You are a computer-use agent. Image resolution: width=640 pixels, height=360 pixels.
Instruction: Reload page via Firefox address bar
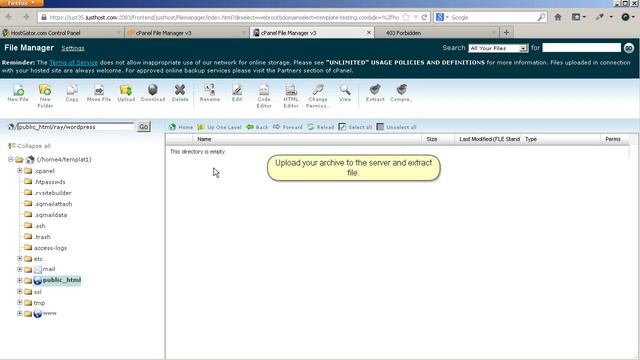(424, 17)
